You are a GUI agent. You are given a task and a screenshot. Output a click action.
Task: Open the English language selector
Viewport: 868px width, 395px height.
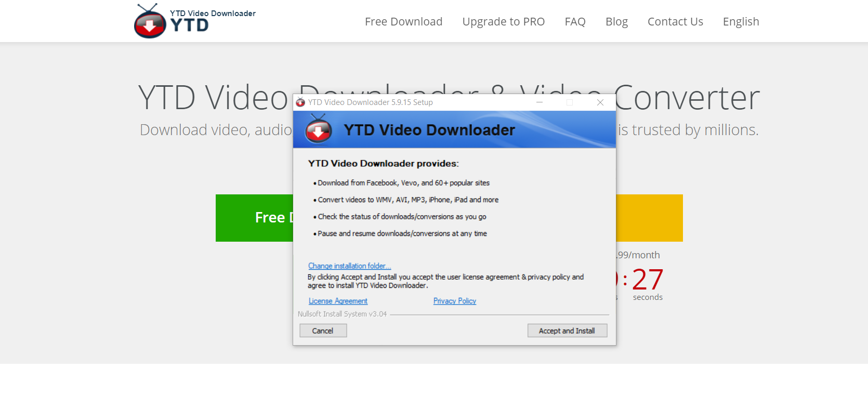coord(741,21)
